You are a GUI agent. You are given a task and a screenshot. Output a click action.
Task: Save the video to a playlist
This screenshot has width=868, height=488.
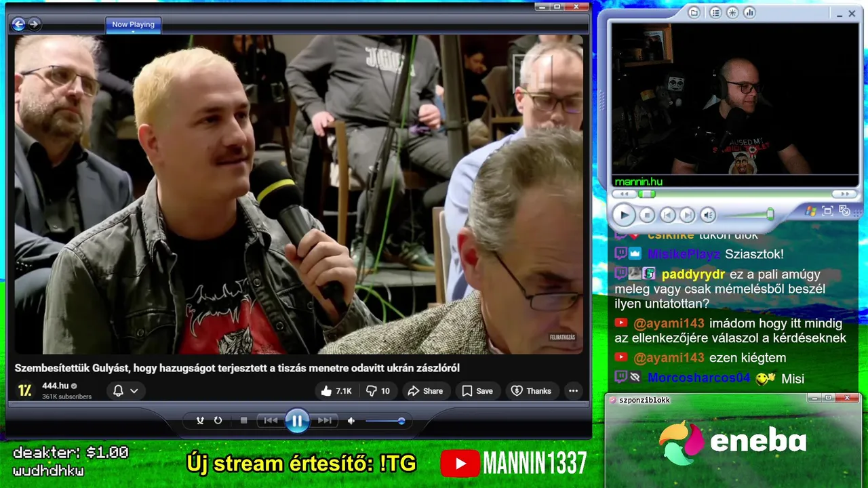tap(477, 391)
